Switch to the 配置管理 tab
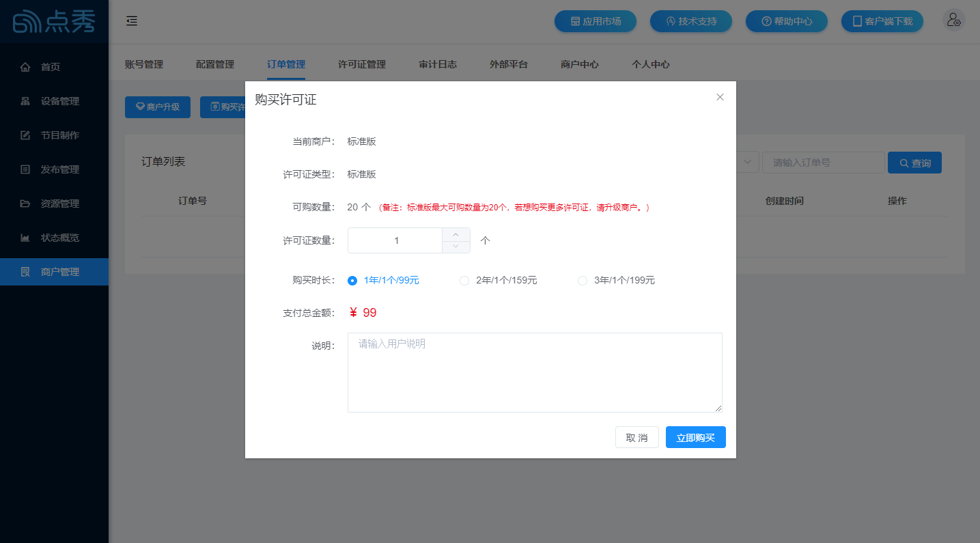The image size is (980, 543). click(215, 64)
